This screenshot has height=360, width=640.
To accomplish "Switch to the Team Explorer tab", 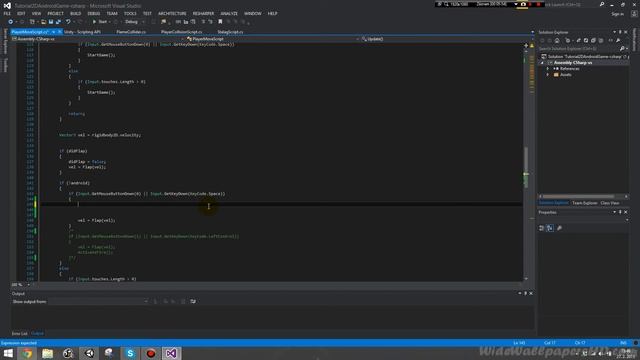I will (584, 203).
